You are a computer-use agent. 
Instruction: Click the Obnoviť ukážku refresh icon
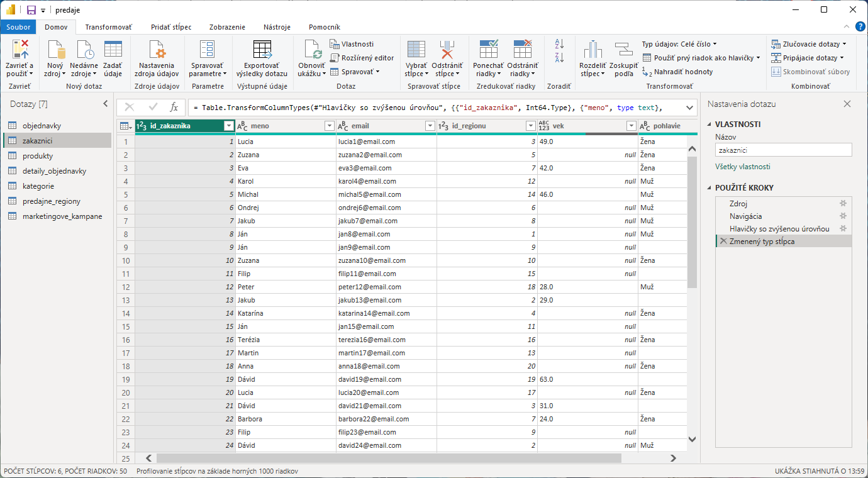click(313, 49)
